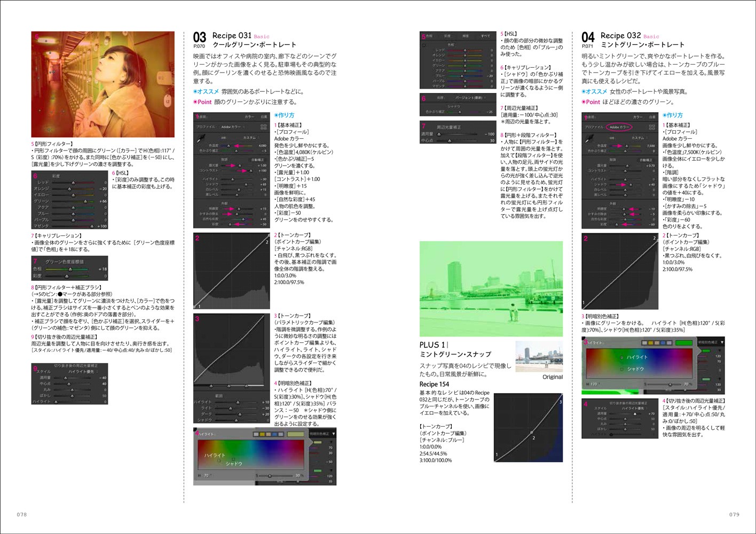The width and height of the screenshot is (756, 534).
Task: Select 白黒 treatment in Recipe 032 basic panel
Action: (x=652, y=116)
